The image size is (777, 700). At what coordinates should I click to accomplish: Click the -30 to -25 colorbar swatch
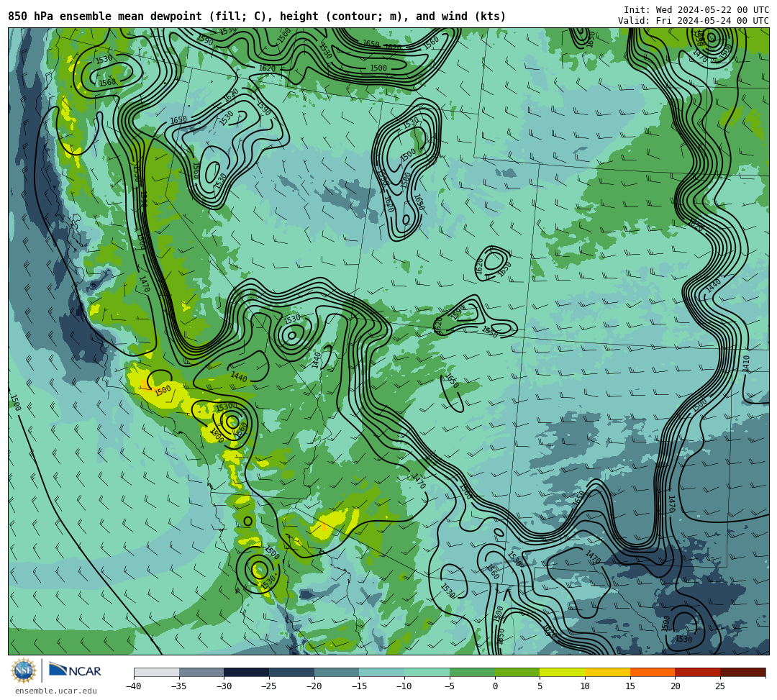click(x=247, y=672)
